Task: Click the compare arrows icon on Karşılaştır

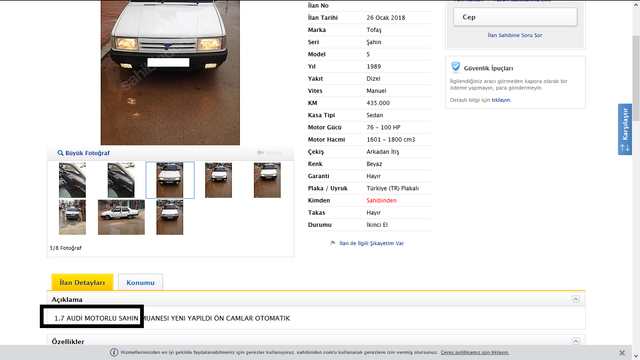Action: [625, 147]
